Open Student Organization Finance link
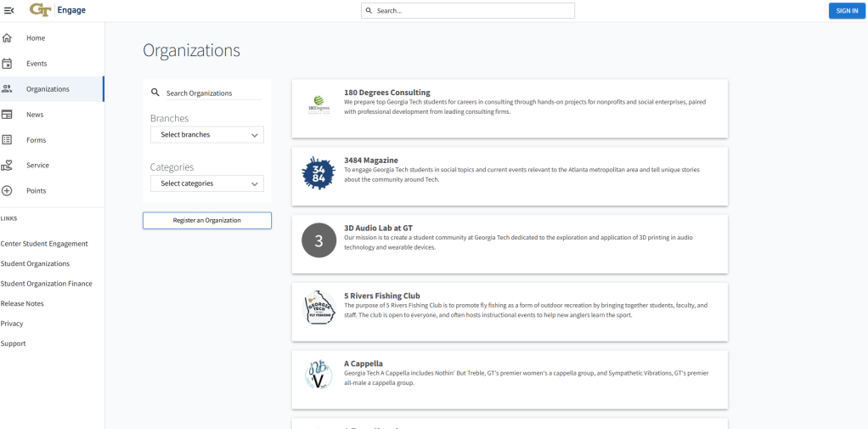The width and height of the screenshot is (868, 429). (47, 284)
